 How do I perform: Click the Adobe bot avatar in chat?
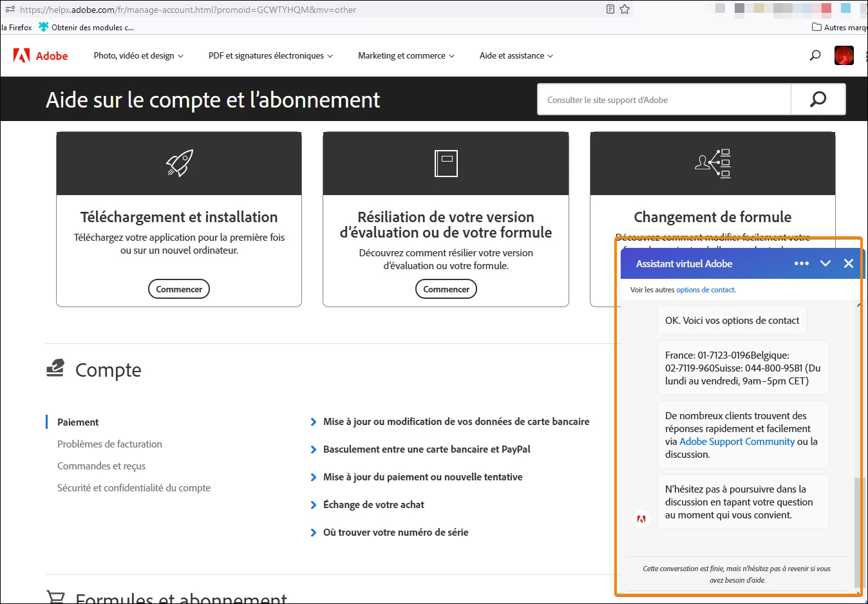tap(641, 519)
